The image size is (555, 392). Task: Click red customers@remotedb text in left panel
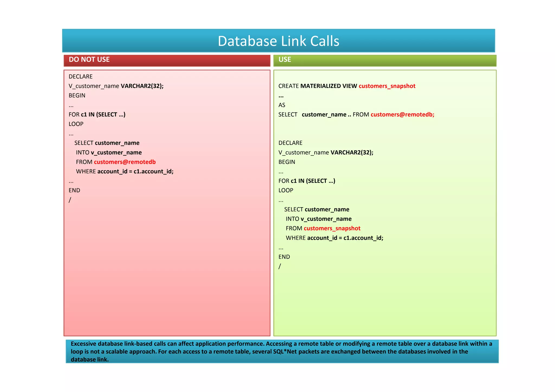125,162
